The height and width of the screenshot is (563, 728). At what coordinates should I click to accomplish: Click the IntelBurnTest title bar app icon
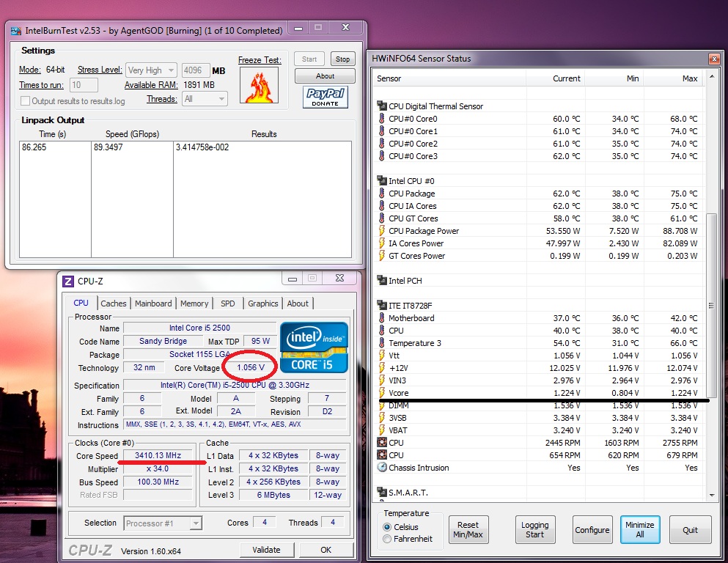(16, 31)
